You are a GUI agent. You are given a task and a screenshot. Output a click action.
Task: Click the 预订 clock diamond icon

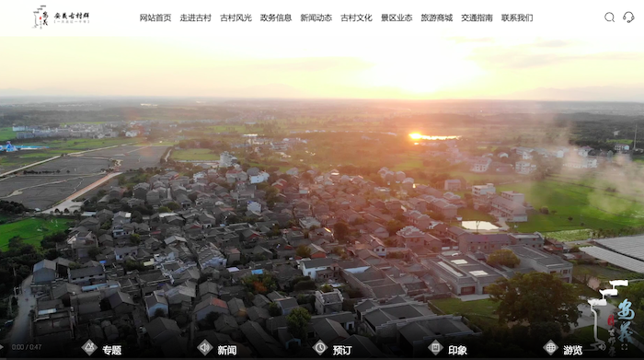(320, 348)
